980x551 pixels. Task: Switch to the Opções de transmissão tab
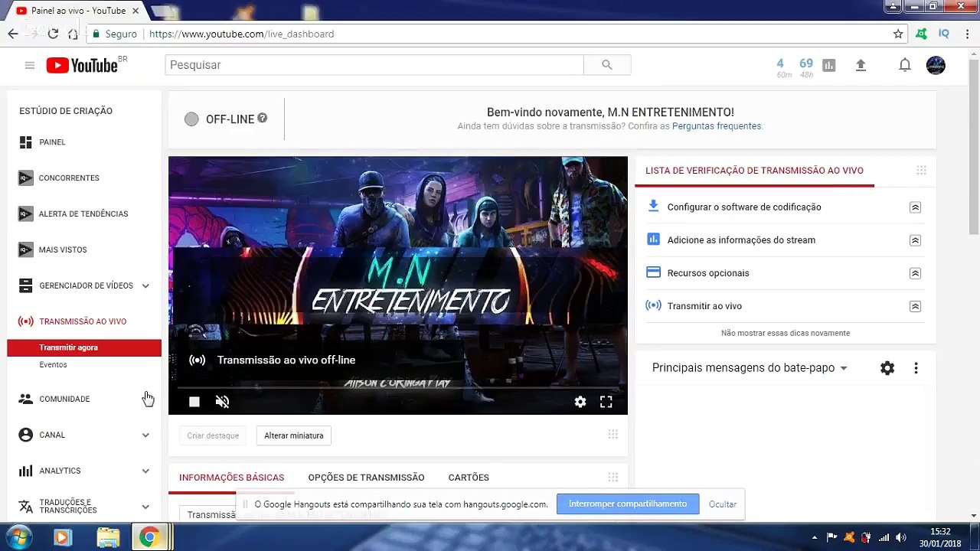pyautogui.click(x=366, y=478)
